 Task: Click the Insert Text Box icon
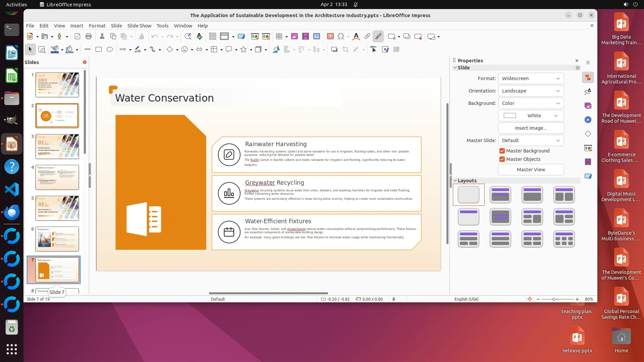point(330,37)
